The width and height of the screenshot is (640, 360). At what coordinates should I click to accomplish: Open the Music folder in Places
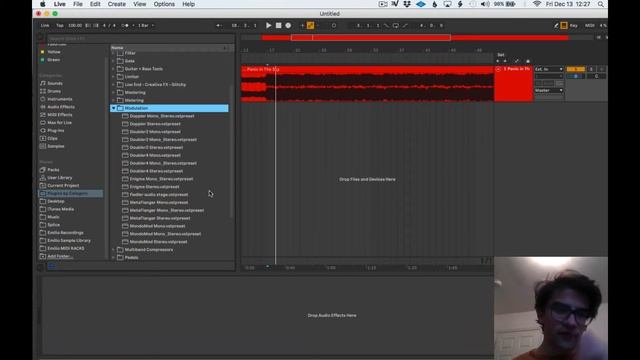(x=53, y=217)
